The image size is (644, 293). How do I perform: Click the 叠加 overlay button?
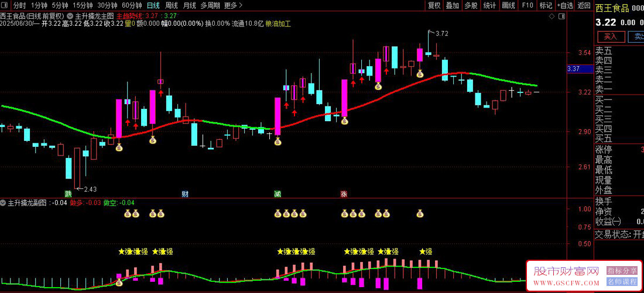coord(453,5)
